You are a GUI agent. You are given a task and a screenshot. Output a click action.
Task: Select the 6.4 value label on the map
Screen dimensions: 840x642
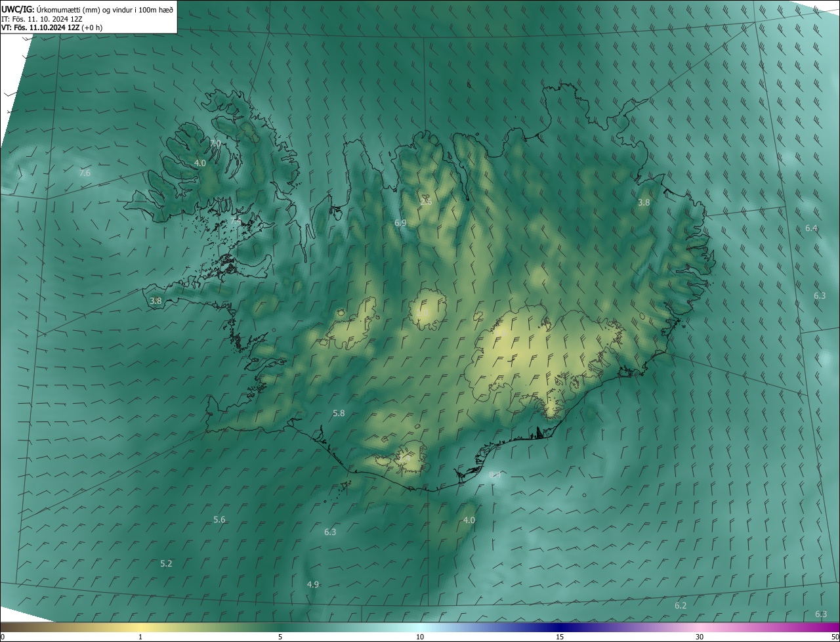(811, 228)
